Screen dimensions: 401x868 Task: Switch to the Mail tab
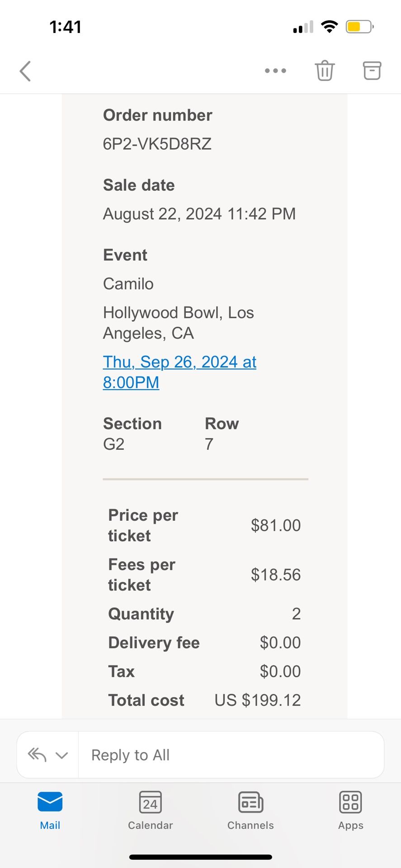pyautogui.click(x=50, y=811)
